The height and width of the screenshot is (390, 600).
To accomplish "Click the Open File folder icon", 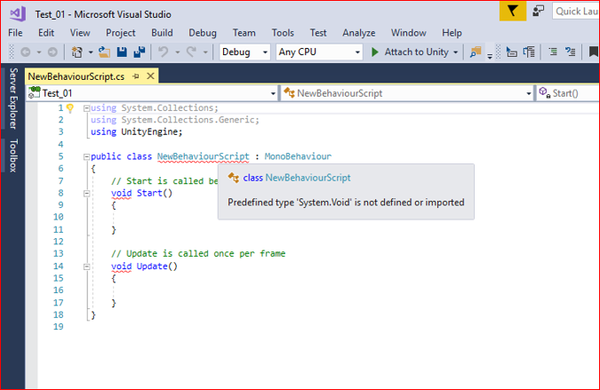I will (104, 52).
